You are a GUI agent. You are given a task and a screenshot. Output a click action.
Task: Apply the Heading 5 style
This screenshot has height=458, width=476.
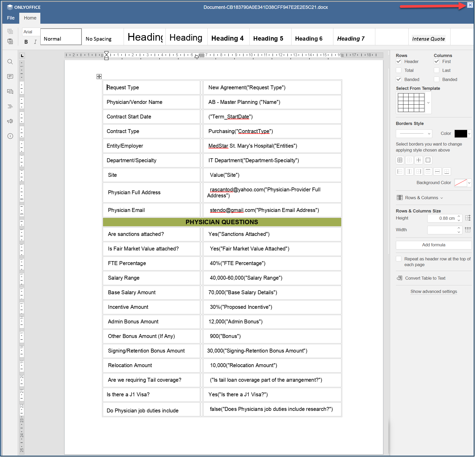(x=270, y=37)
